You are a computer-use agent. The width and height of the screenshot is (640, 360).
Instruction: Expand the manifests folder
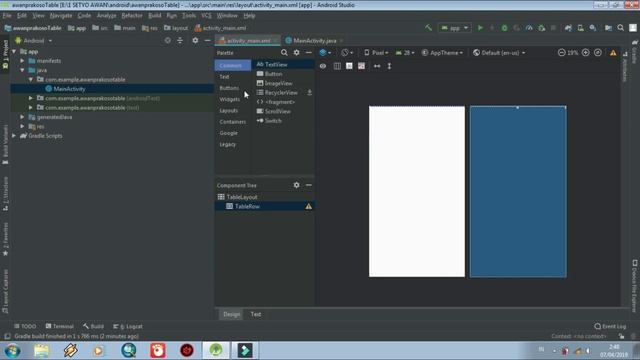click(x=22, y=61)
